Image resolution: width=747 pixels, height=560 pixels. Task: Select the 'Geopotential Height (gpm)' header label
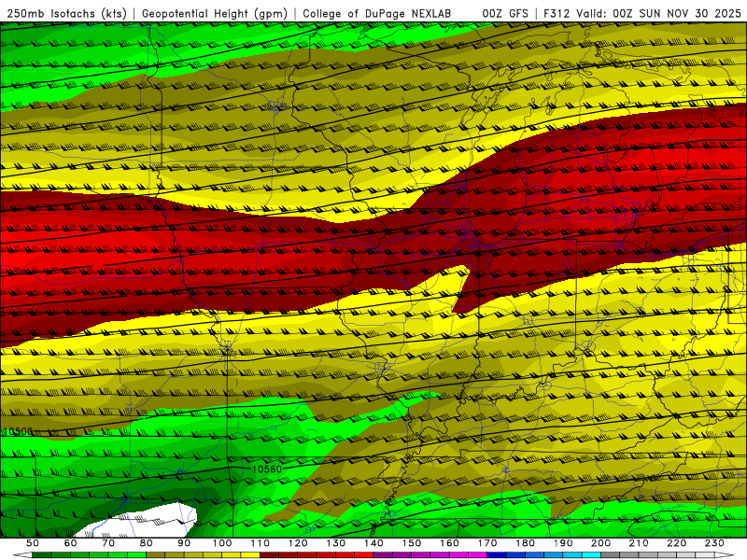[x=215, y=14]
